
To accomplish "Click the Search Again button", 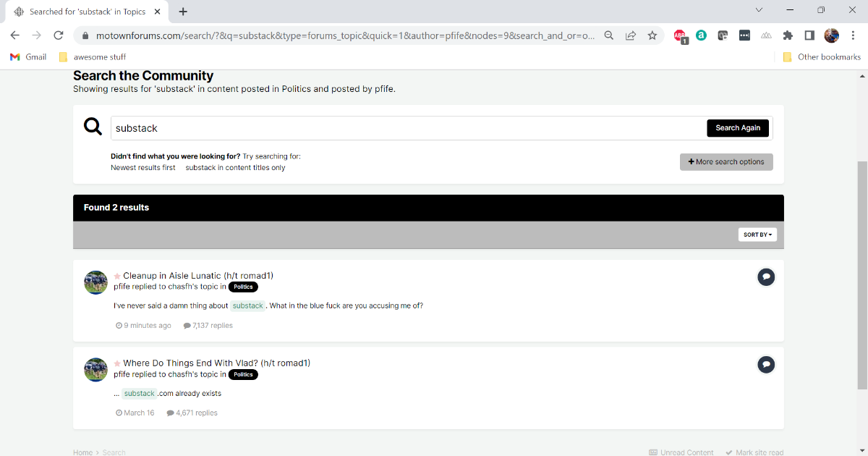I will pos(738,128).
